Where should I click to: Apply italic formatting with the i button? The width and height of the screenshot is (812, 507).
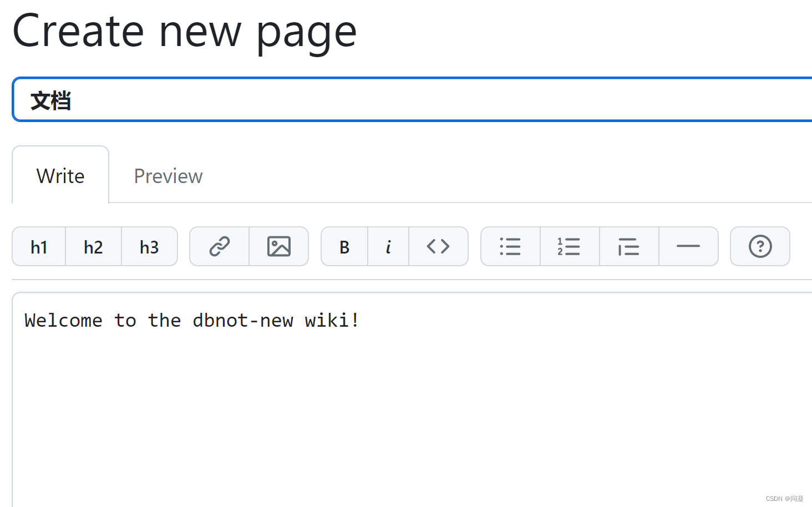388,246
